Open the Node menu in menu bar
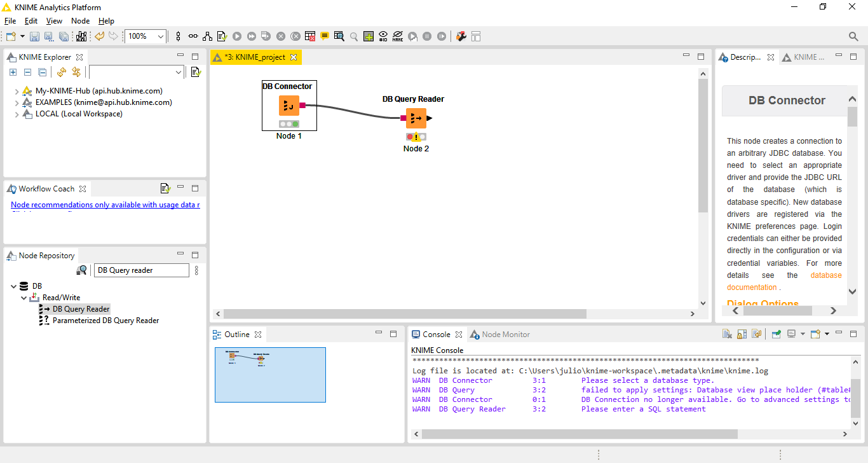 click(x=80, y=21)
